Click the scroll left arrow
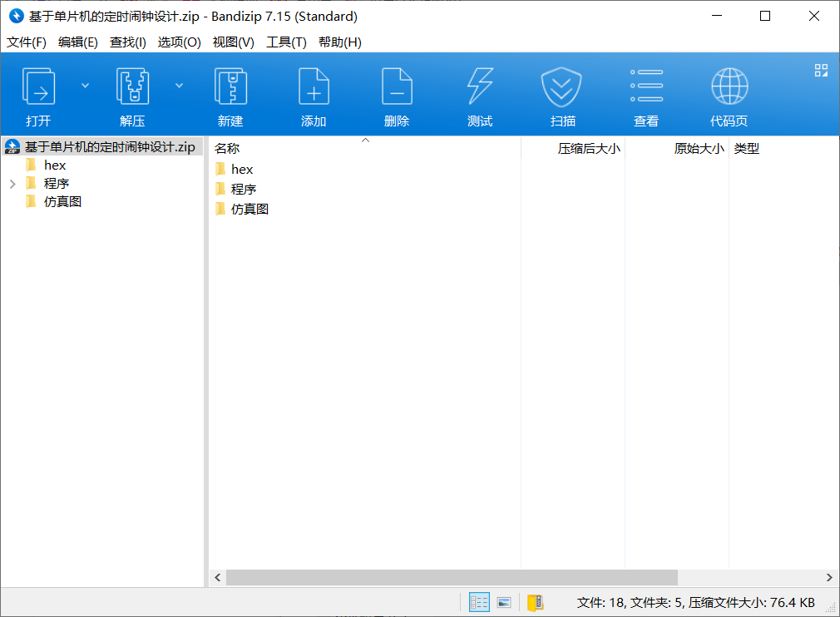This screenshot has width=840, height=617. click(x=218, y=577)
